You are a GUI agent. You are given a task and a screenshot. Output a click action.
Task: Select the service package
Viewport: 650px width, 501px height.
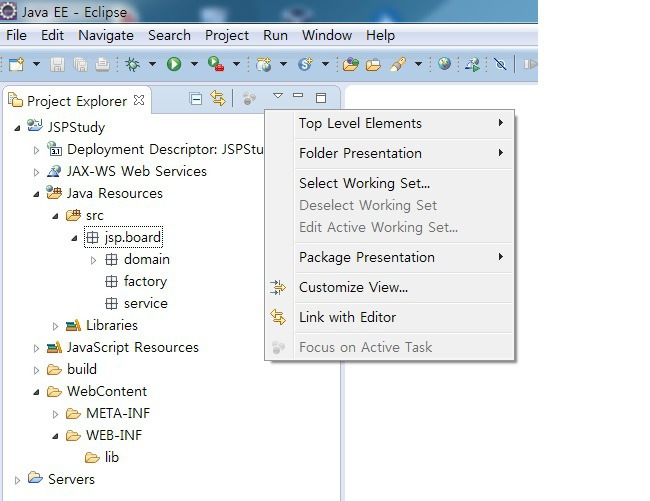136,303
